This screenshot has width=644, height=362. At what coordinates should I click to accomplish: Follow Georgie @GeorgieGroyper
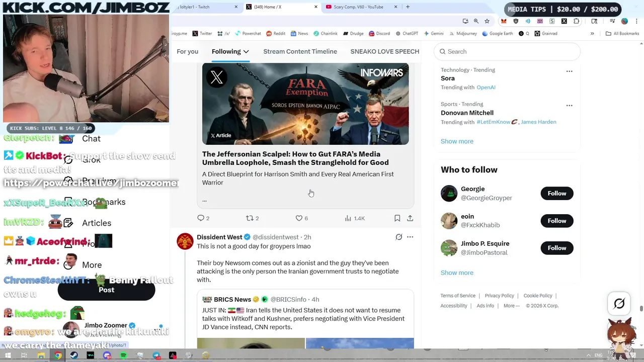coord(557,194)
